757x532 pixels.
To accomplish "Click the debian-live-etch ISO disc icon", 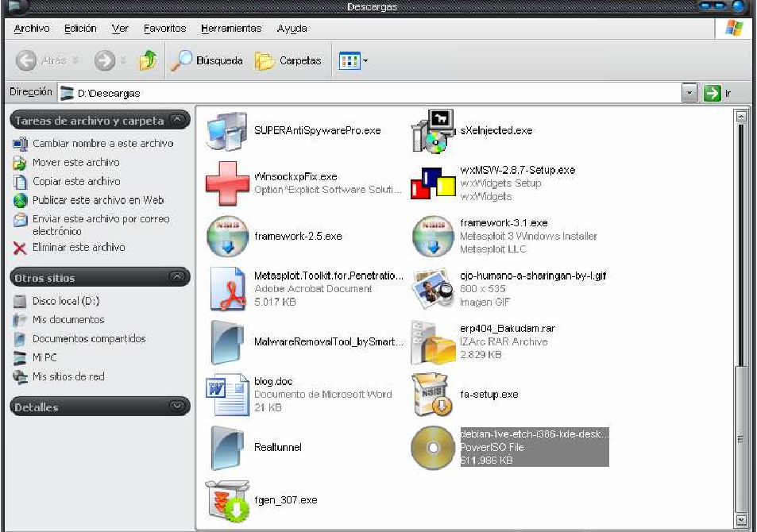I will [x=432, y=447].
